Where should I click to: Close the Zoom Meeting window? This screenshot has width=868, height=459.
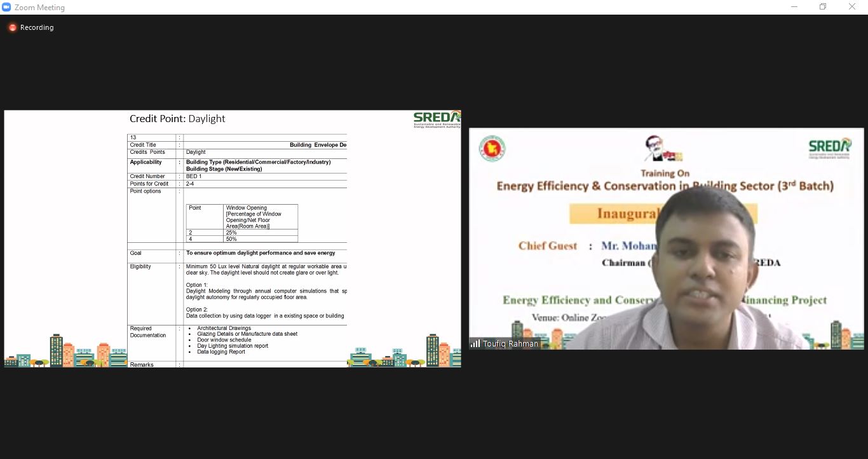[852, 7]
